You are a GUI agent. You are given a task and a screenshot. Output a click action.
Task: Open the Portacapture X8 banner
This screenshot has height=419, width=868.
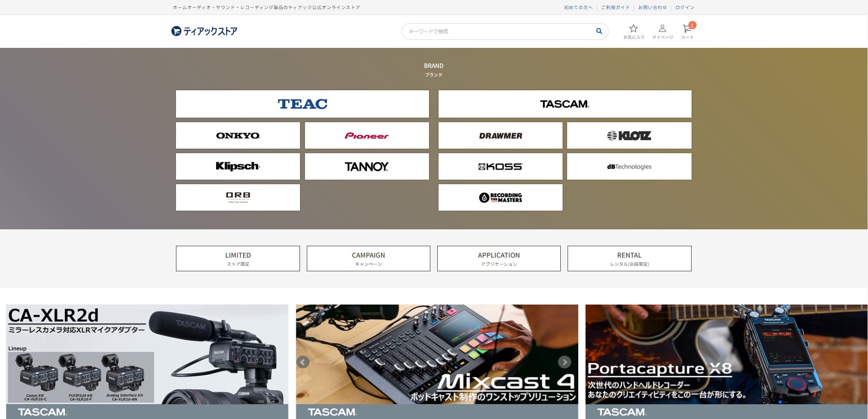(727, 362)
